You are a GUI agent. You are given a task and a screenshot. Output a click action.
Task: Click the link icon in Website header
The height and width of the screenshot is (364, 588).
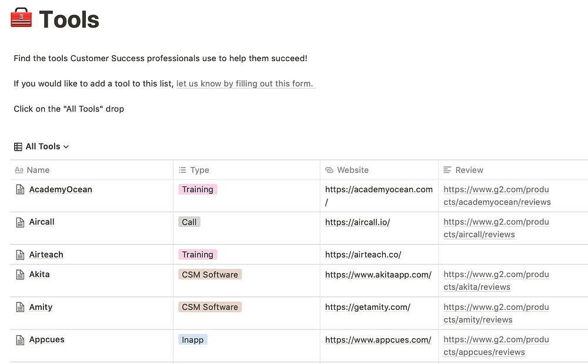click(x=329, y=170)
